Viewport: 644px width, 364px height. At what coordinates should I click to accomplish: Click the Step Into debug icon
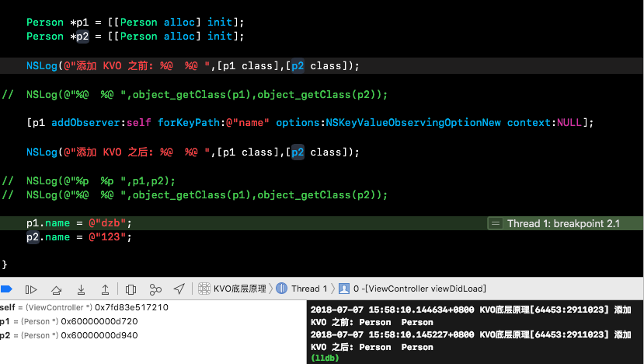81,289
